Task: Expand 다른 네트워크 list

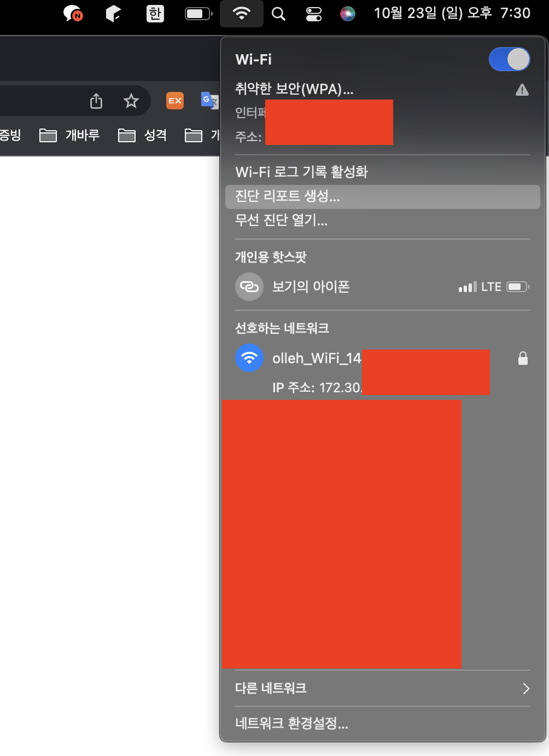Action: [x=383, y=688]
